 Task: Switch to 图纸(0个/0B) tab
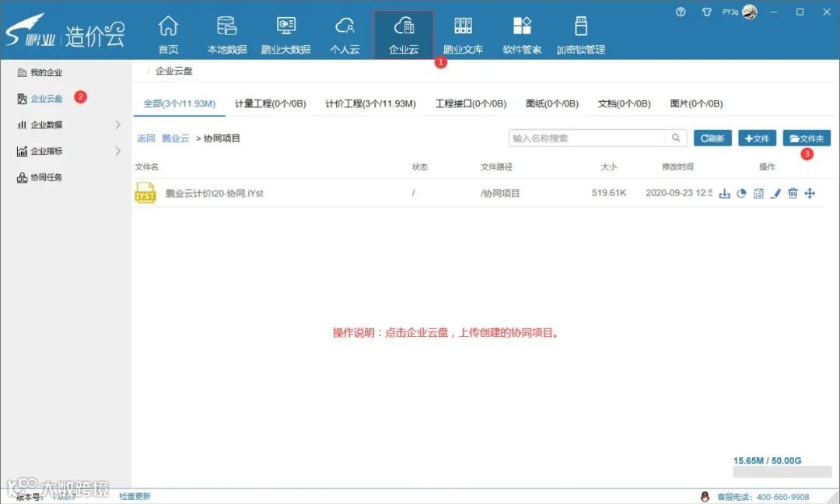(x=552, y=103)
